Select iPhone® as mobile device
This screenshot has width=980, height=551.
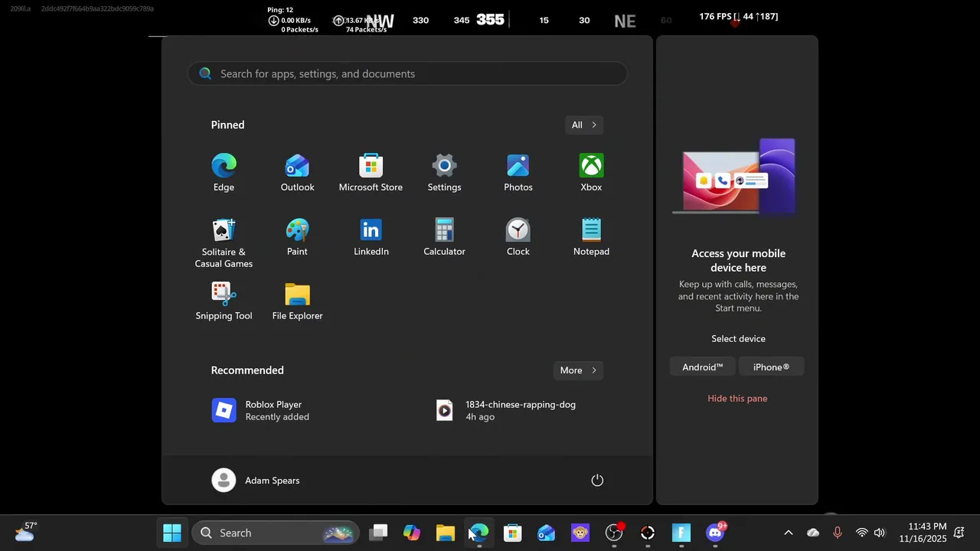[771, 367]
